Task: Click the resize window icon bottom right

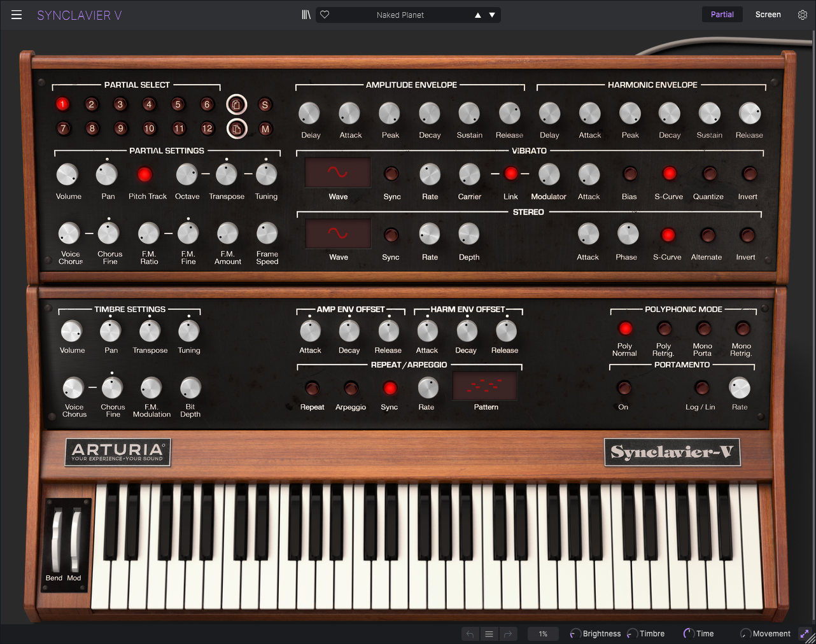Action: (x=805, y=634)
